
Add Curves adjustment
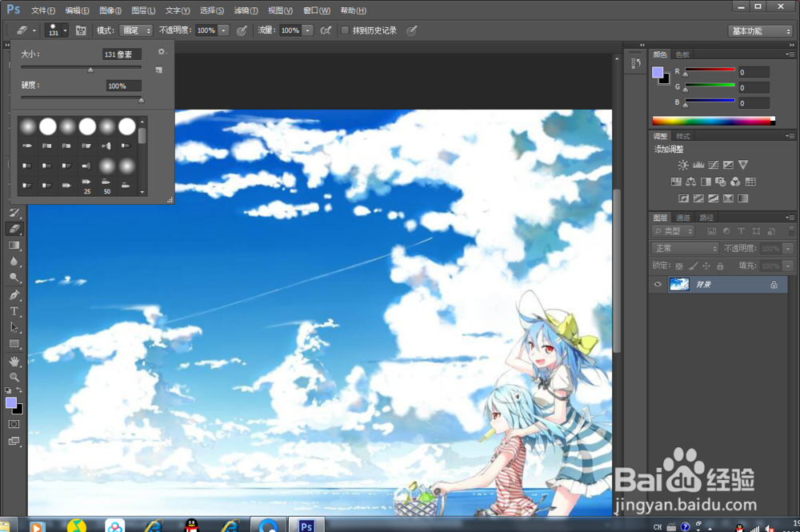tap(714, 165)
